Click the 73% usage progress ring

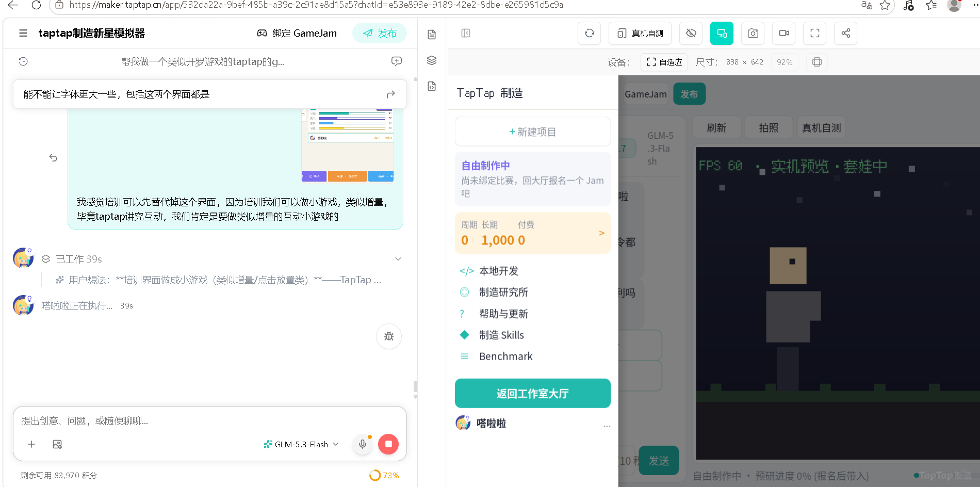pos(375,475)
